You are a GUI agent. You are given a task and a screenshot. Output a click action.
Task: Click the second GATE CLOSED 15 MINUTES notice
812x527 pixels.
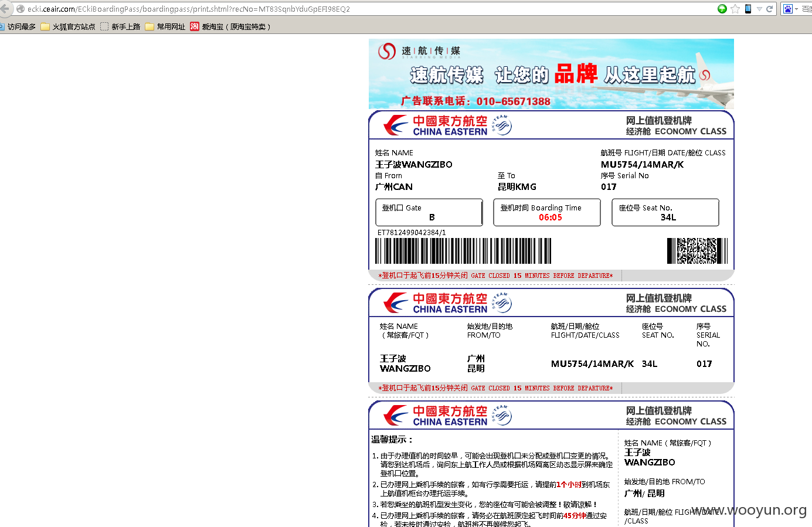click(495, 388)
